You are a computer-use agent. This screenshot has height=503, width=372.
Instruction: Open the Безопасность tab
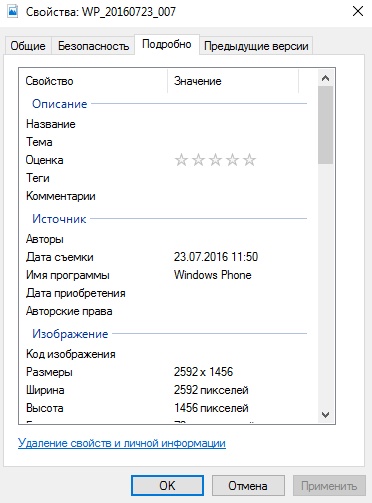tap(93, 46)
